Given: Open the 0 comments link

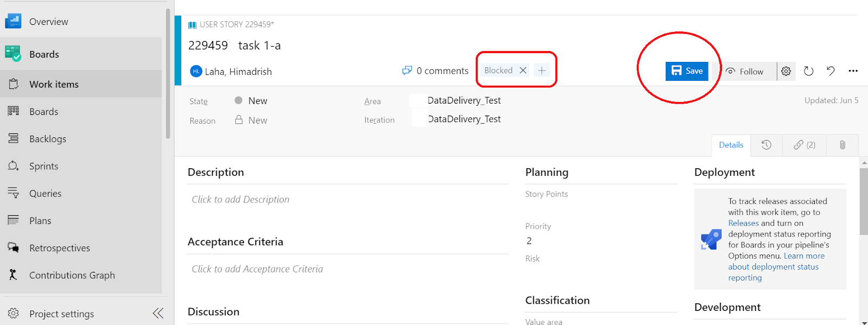Looking at the screenshot, I should click(x=442, y=71).
